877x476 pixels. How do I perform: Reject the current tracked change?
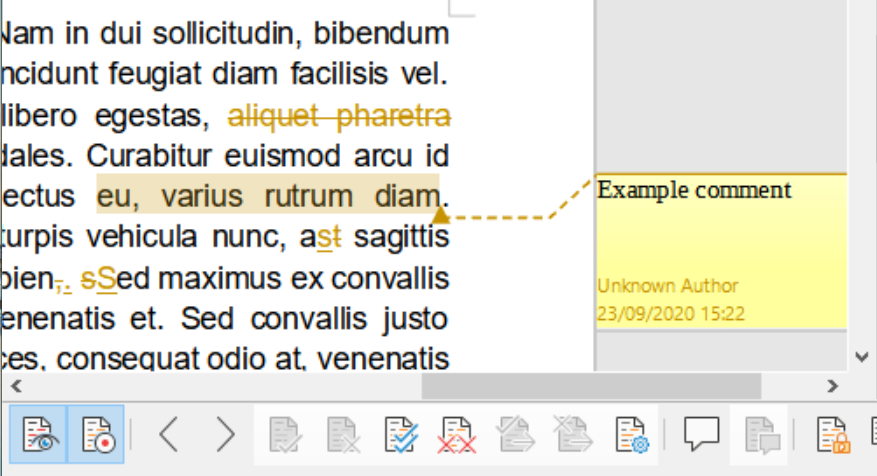point(343,435)
